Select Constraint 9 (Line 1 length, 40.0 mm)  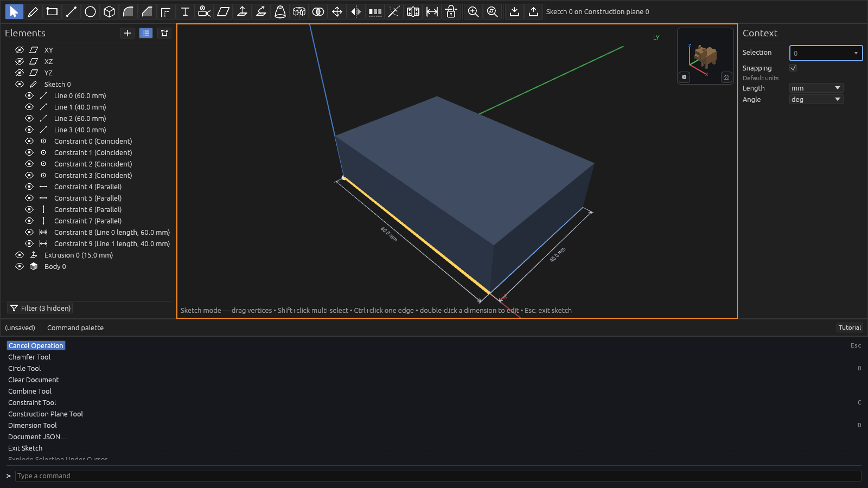[x=112, y=243]
